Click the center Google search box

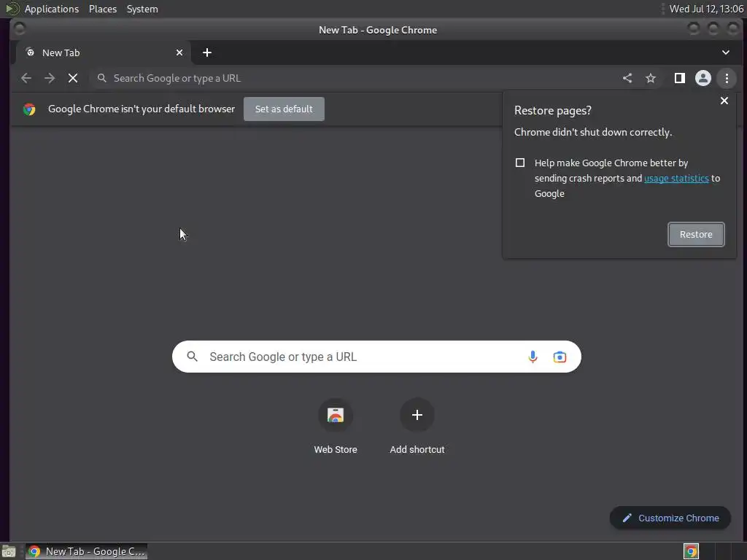pos(376,357)
